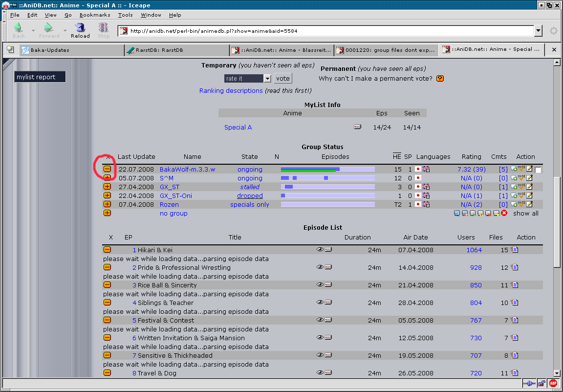Open the Ranking descriptions link
Viewport: 563px width, 392px height.
click(231, 91)
